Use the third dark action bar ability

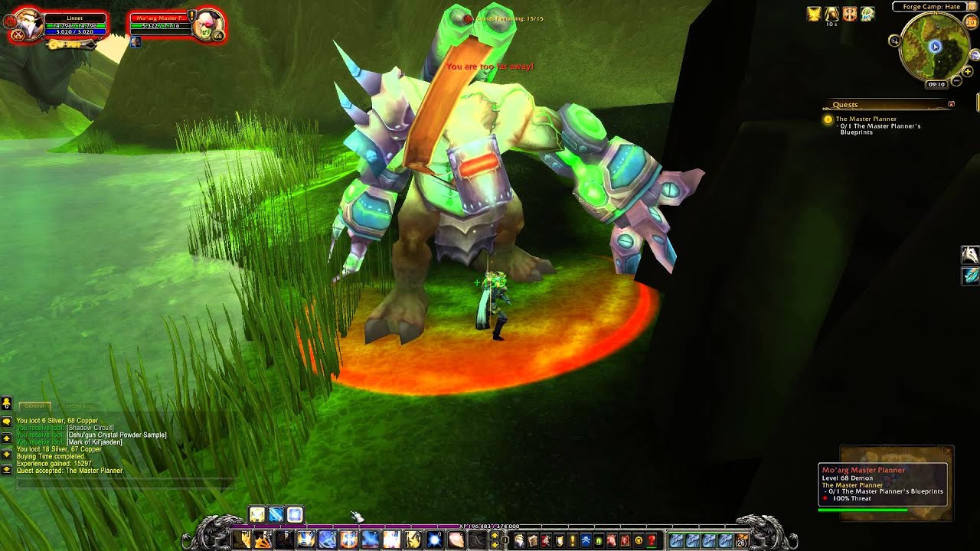click(285, 540)
